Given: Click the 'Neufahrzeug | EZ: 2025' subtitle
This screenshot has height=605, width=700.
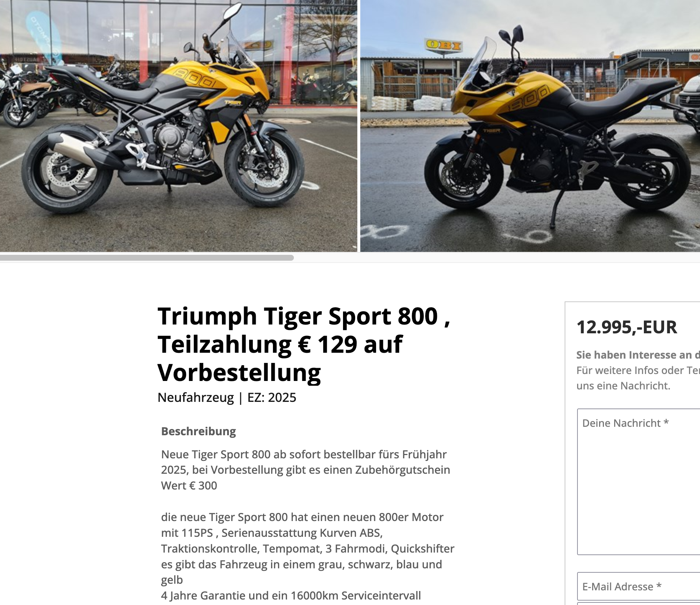Looking at the screenshot, I should (x=227, y=397).
